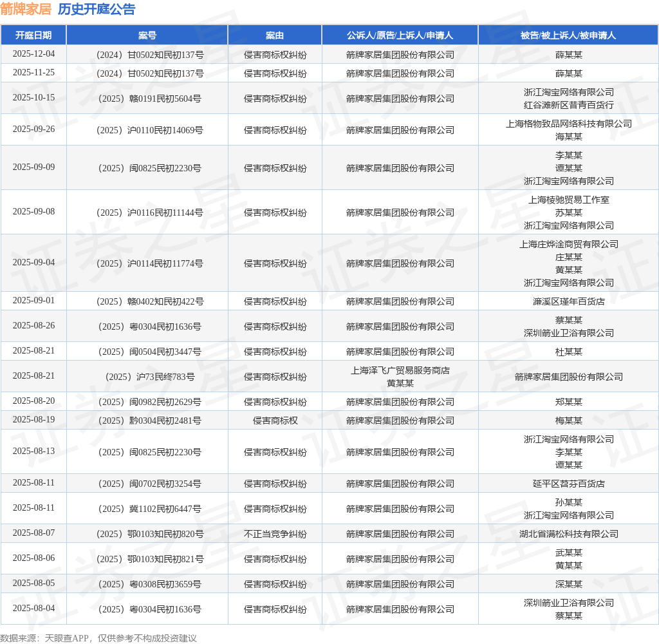Click defendant 郑某某
Image resolution: width=659 pixels, height=644 pixels.
pos(568,402)
